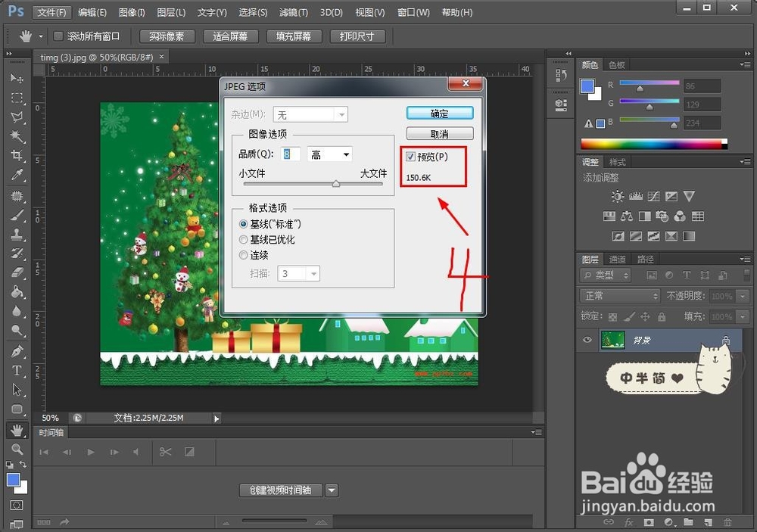Image resolution: width=757 pixels, height=532 pixels.
Task: Toggle Quick Mask mode icon
Action: [17, 506]
